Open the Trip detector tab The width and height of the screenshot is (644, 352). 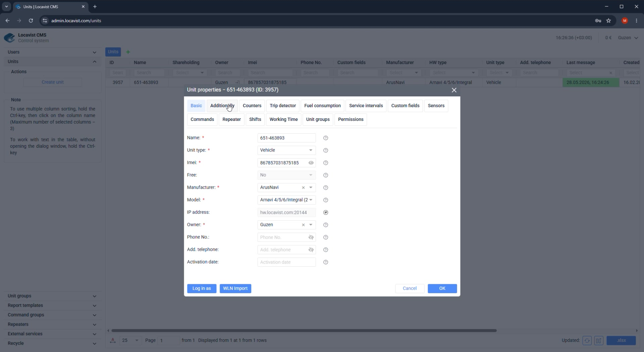283,106
